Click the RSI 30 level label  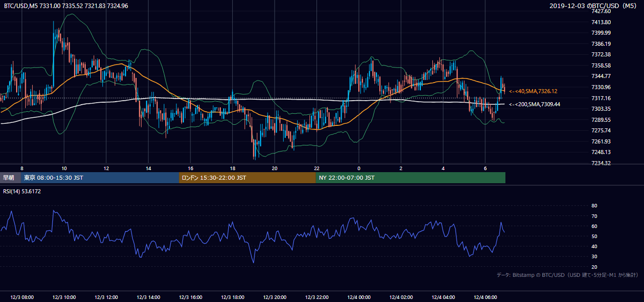594,257
